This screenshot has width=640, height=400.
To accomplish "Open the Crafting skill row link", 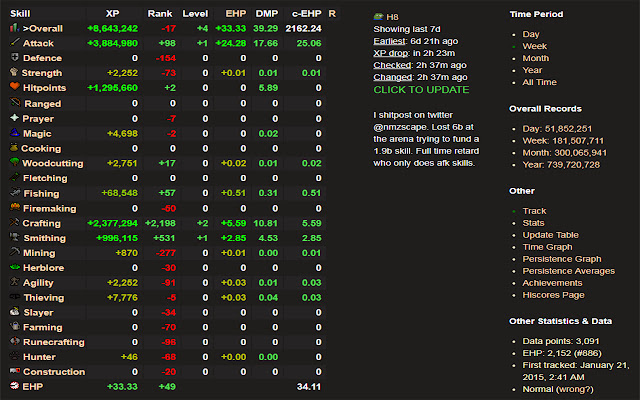I will coord(41,223).
